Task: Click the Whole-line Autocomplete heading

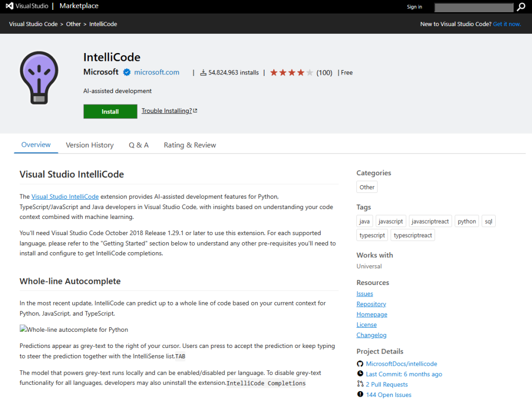Action: tap(70, 281)
